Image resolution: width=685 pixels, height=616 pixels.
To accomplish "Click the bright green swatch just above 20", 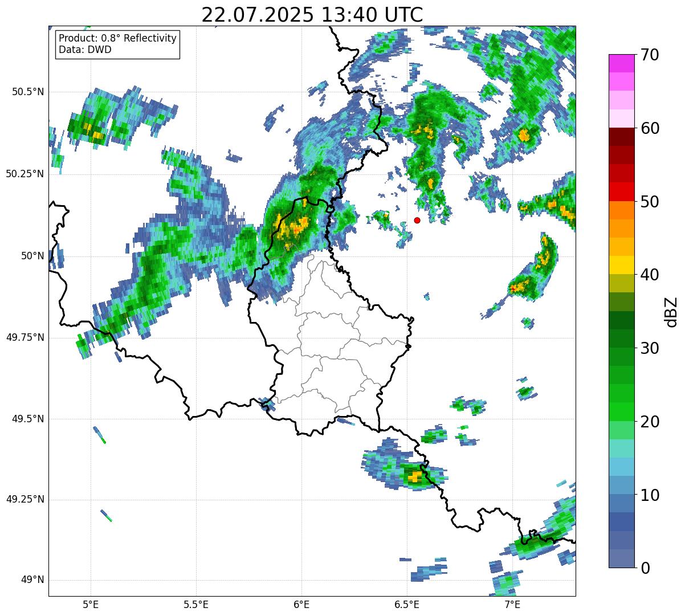I will click(x=622, y=411).
